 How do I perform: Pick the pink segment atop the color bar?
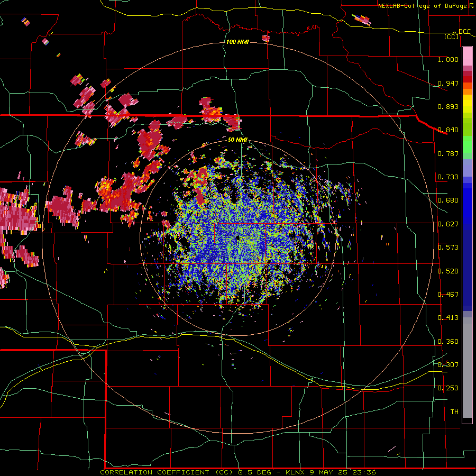pyautogui.click(x=467, y=56)
